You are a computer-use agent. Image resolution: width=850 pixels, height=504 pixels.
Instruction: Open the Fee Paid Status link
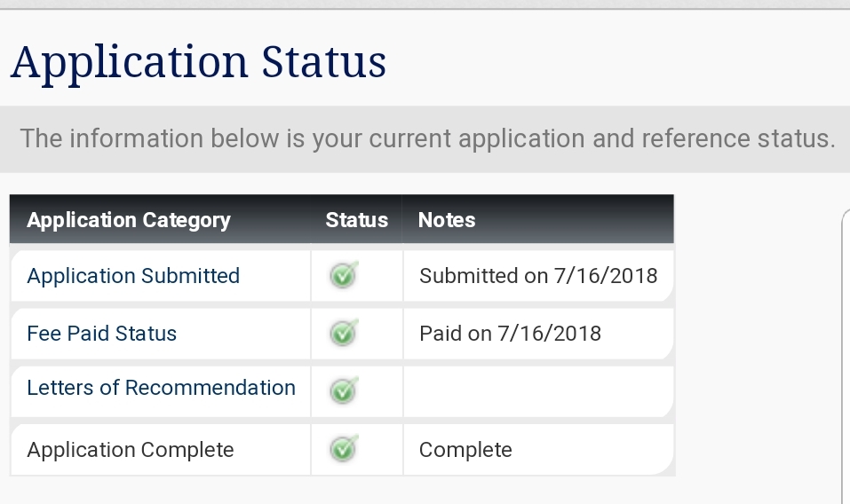(x=102, y=334)
